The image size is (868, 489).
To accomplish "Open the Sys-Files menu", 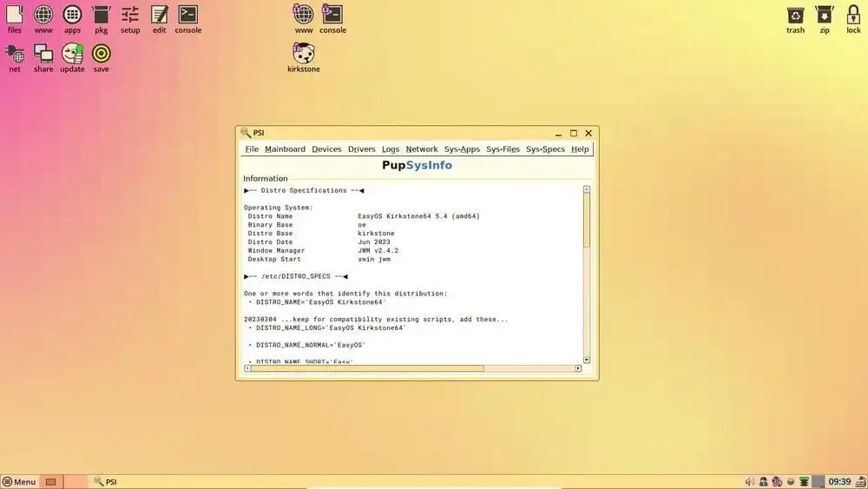I will pyautogui.click(x=503, y=149).
